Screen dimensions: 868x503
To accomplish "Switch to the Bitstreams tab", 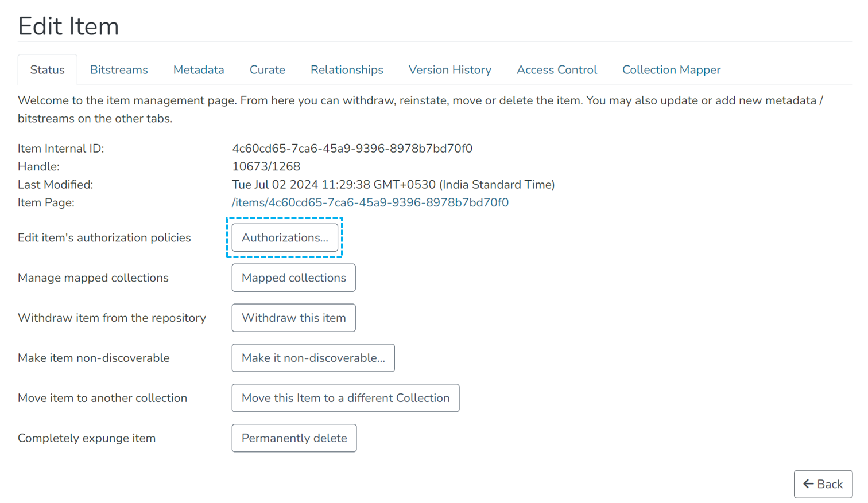I will [x=119, y=70].
